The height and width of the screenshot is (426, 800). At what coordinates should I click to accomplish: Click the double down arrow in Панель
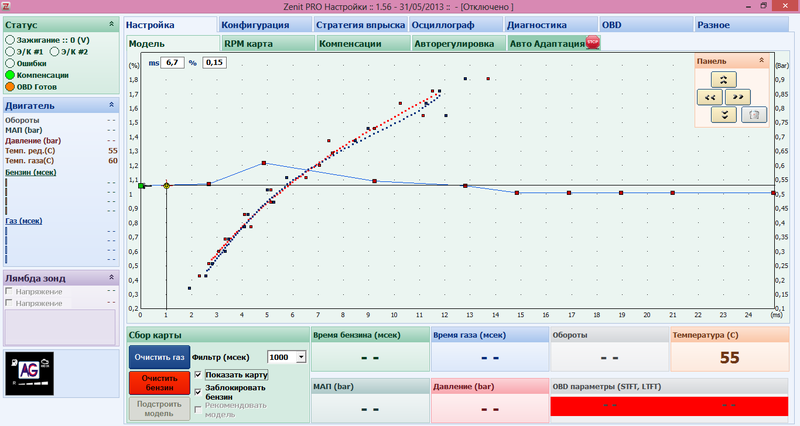[723, 115]
